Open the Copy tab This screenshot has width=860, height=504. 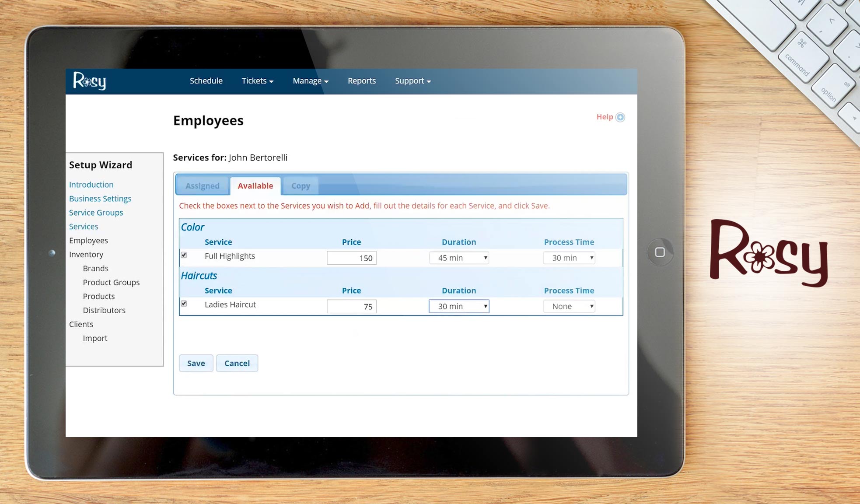(x=300, y=185)
